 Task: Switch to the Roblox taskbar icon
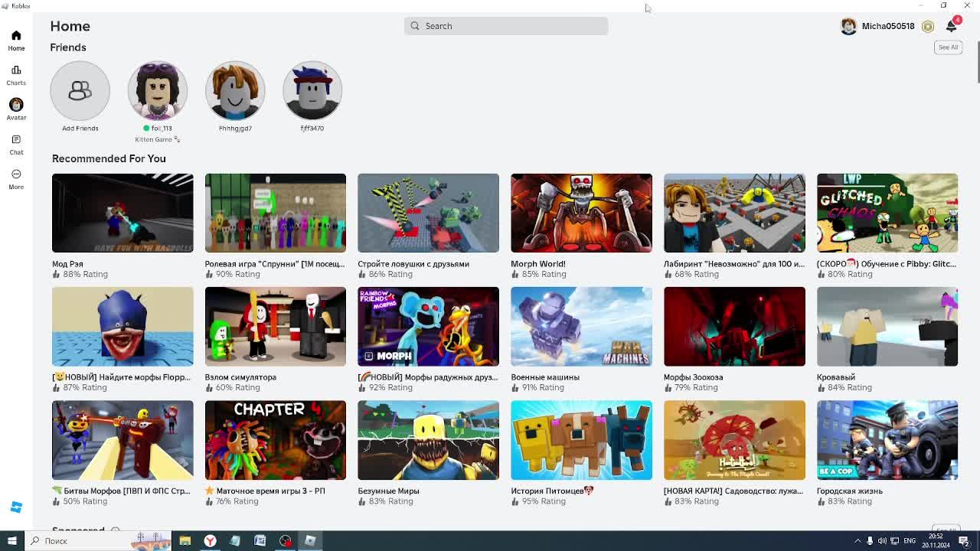(310, 541)
